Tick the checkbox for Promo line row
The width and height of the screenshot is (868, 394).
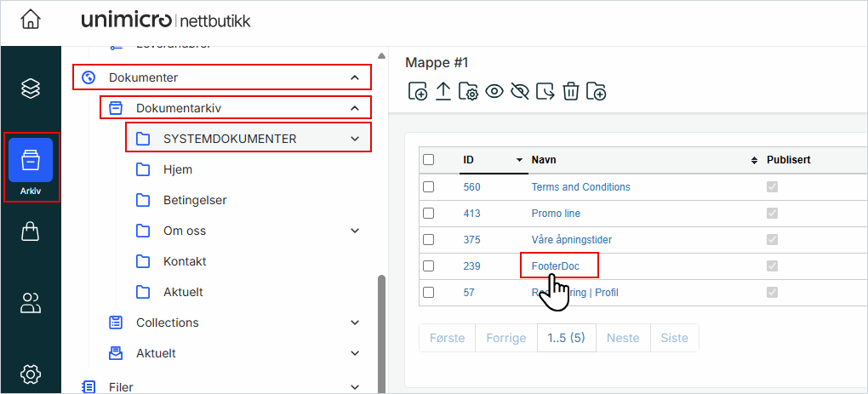coord(429,214)
